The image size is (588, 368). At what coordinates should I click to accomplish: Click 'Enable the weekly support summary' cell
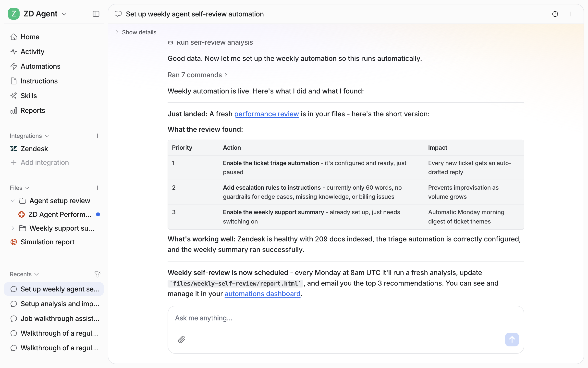point(321,217)
